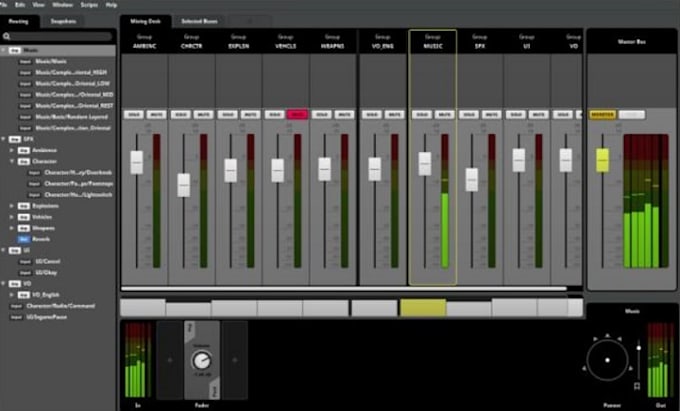The width and height of the screenshot is (680, 411).
Task: Solo the AMBNC group
Action: pos(134,115)
